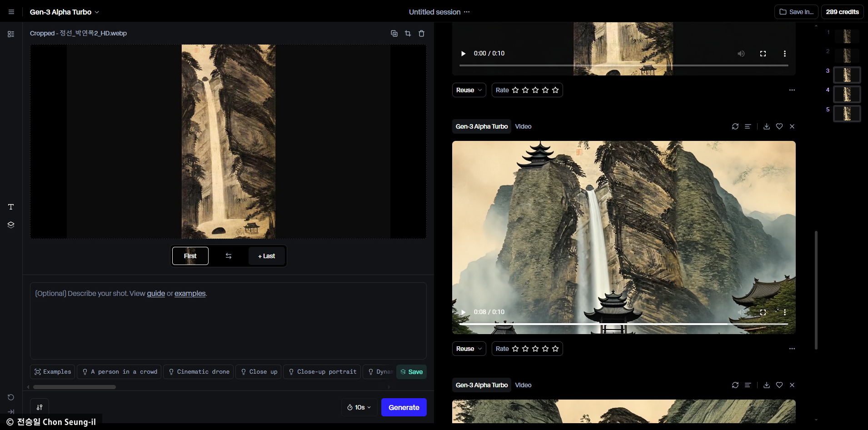Remove the middle video with the X icon
The width and height of the screenshot is (868, 430).
tap(792, 126)
